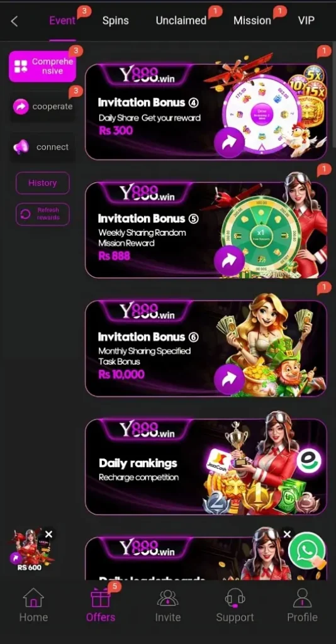Image resolution: width=336 pixels, height=644 pixels.
Task: Tap share arrow on Invitation Bonus 5
Action: click(229, 260)
